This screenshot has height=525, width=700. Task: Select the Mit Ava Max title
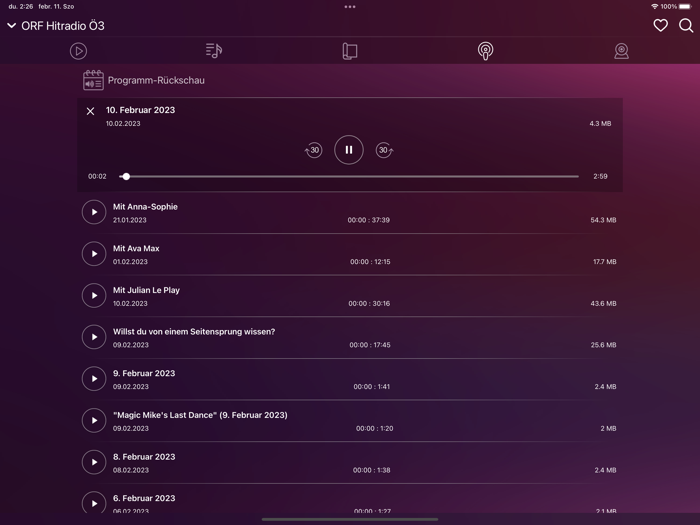point(136,248)
